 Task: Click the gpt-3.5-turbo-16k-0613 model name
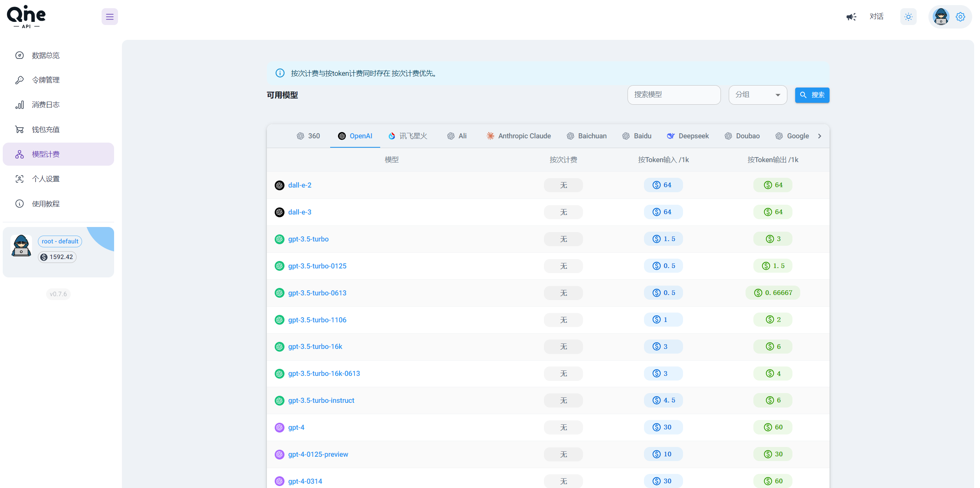click(x=324, y=374)
